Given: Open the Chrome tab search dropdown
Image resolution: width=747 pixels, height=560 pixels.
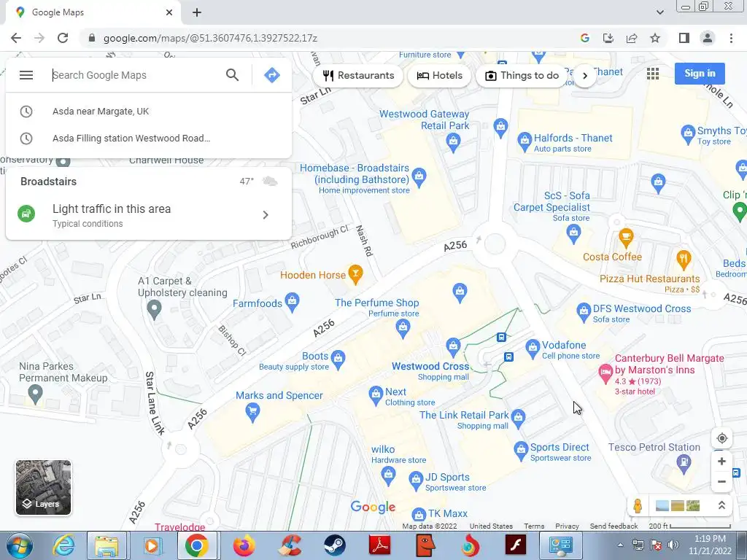Looking at the screenshot, I should (x=659, y=12).
